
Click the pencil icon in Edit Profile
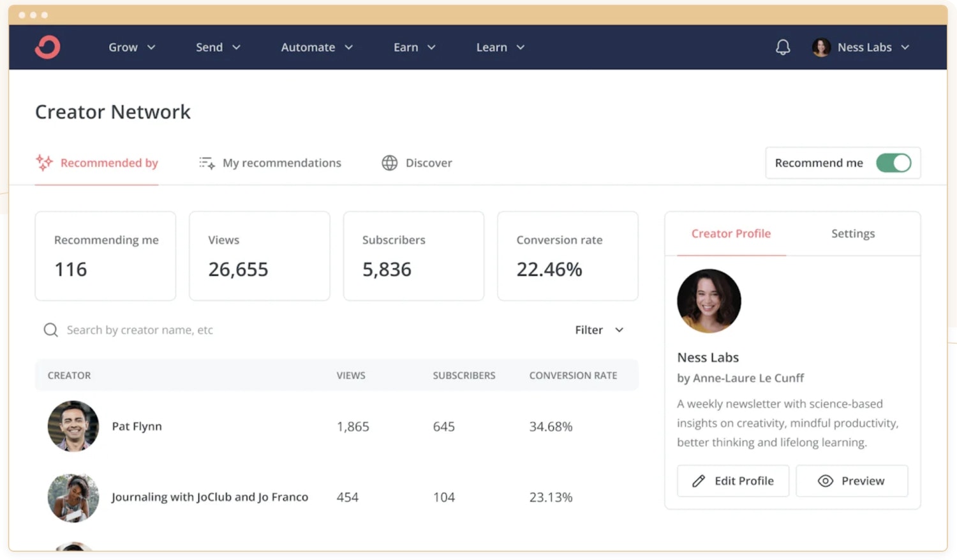tap(699, 481)
